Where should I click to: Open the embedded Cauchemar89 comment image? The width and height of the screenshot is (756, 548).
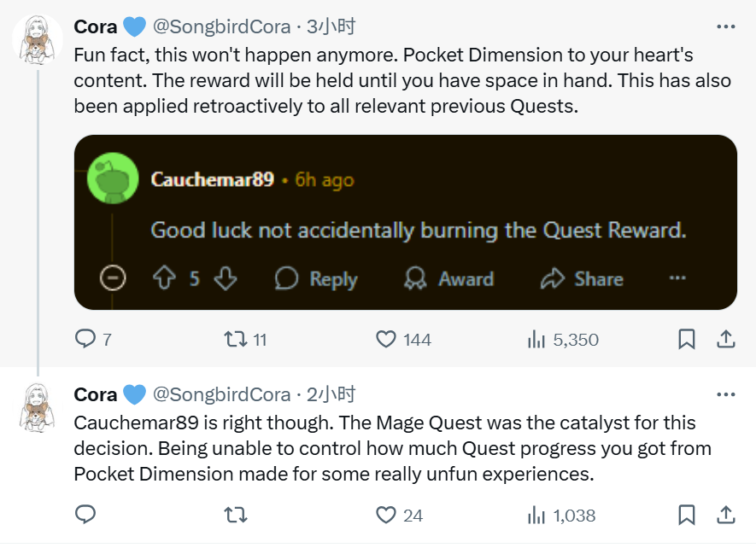[x=405, y=222]
